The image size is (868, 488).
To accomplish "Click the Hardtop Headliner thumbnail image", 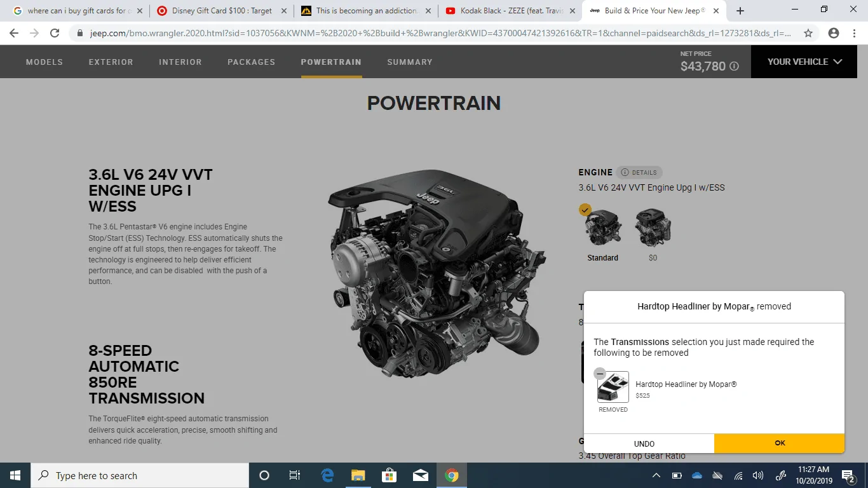I will [x=613, y=387].
